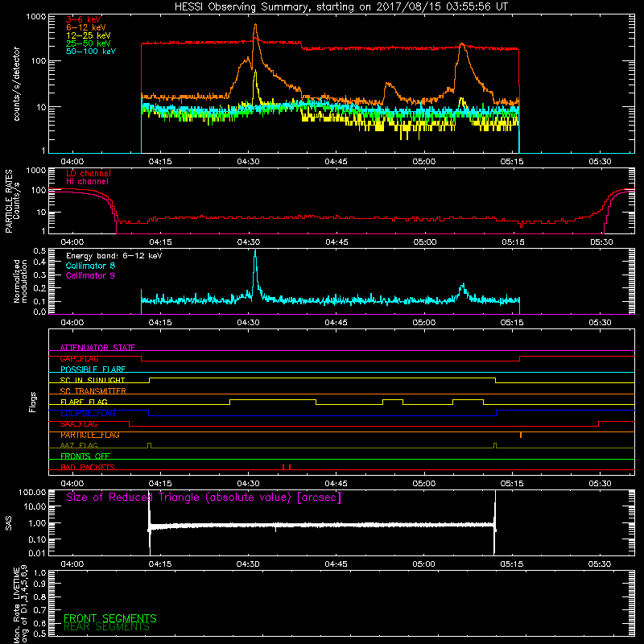
Task: Click the SC_IN_SUNLIGHT flag label
Action: [x=93, y=380]
